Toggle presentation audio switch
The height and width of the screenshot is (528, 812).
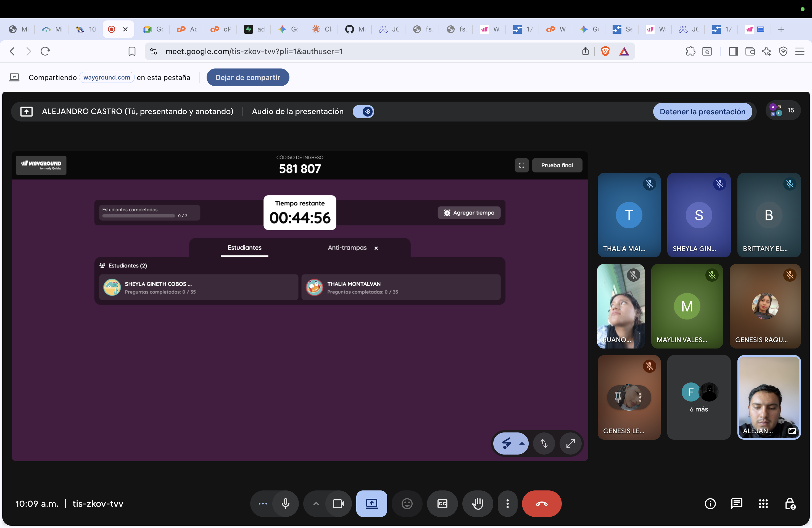[363, 112]
